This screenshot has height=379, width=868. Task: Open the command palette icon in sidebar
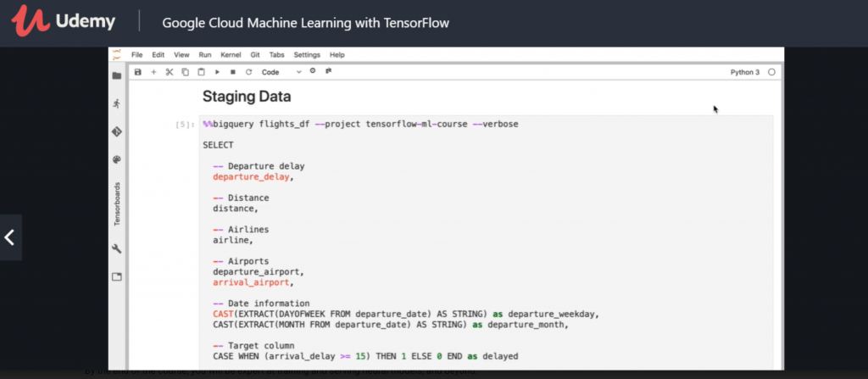(x=117, y=159)
